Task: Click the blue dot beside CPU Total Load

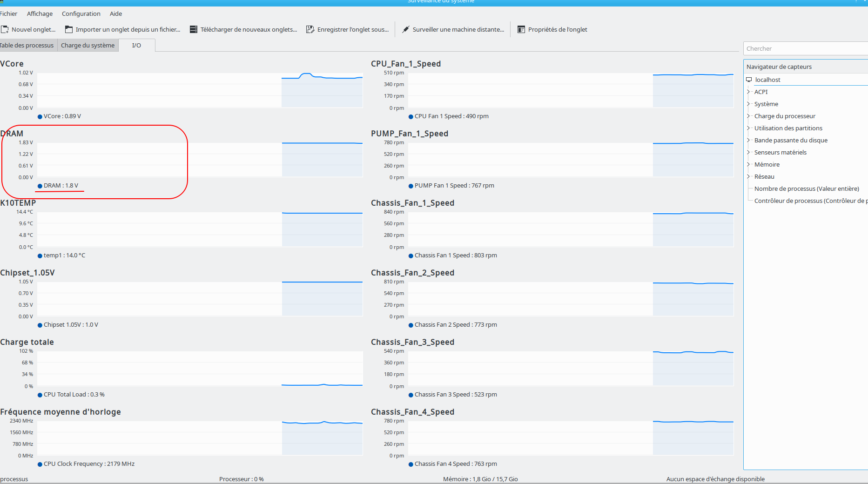Action: coord(40,395)
